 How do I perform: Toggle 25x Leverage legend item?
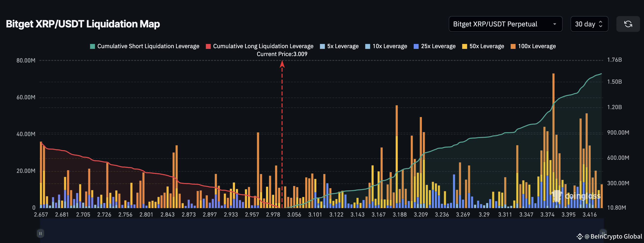click(435, 46)
